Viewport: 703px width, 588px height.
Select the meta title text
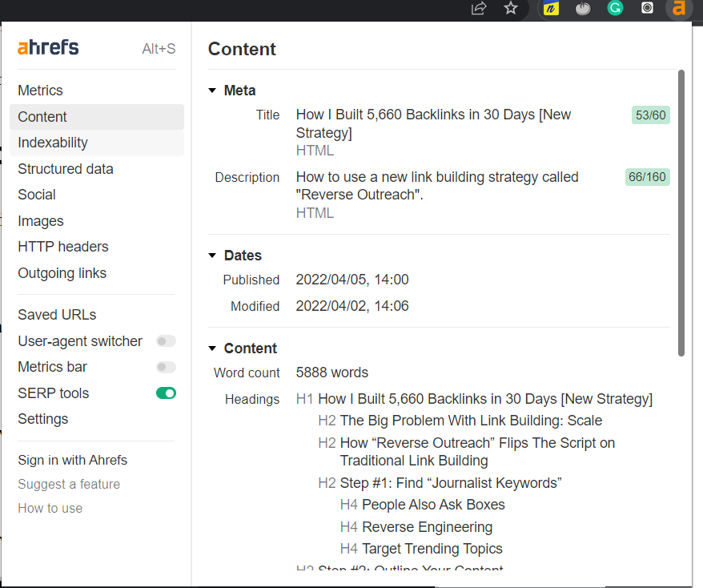click(433, 124)
